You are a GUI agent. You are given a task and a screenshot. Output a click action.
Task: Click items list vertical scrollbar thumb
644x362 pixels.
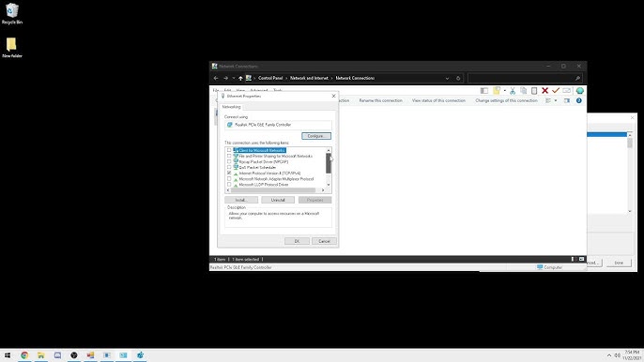coord(329,163)
